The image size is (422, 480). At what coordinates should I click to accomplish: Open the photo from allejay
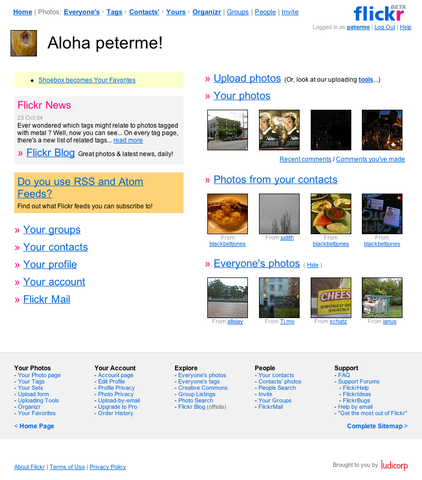coord(227,298)
